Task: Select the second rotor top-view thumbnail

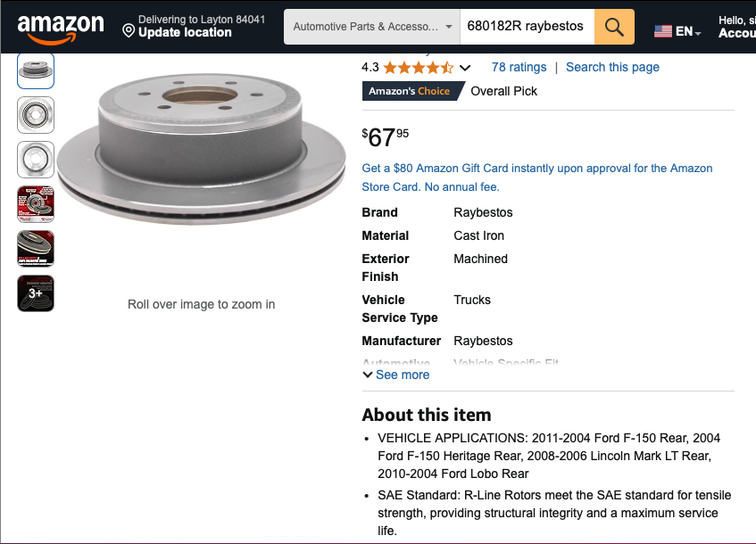Action: (x=36, y=115)
